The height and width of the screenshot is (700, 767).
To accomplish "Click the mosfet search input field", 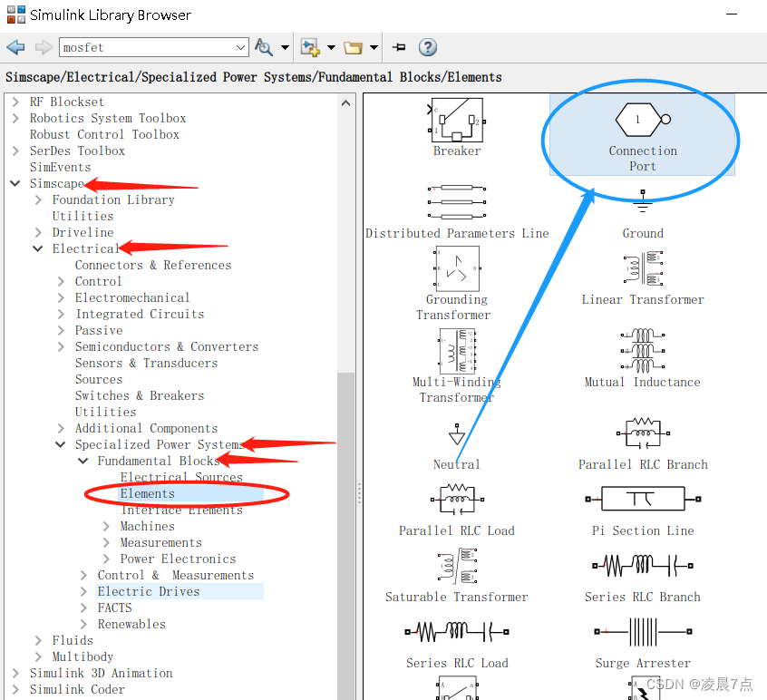I will pos(147,47).
